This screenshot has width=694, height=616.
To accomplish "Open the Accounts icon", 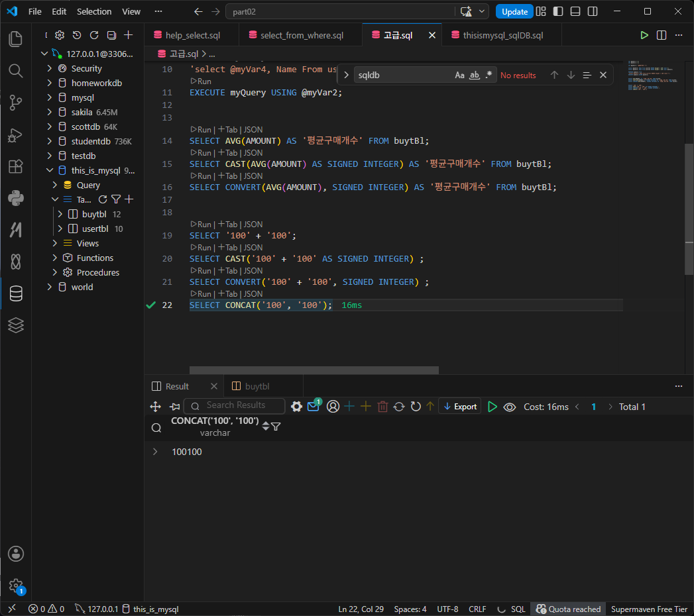I will [x=15, y=554].
